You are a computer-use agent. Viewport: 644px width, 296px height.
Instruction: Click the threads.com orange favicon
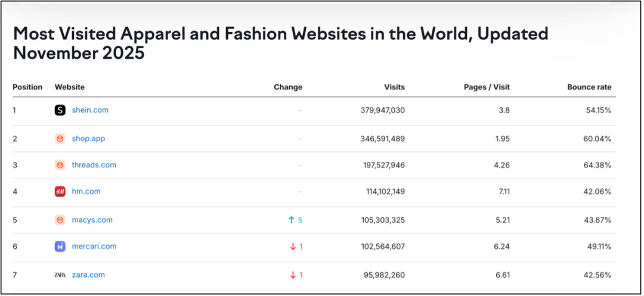(x=60, y=165)
